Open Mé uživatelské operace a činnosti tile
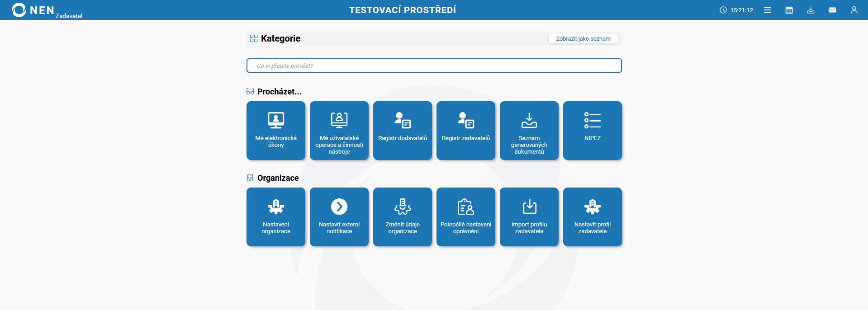This screenshot has width=868, height=310. click(x=339, y=131)
